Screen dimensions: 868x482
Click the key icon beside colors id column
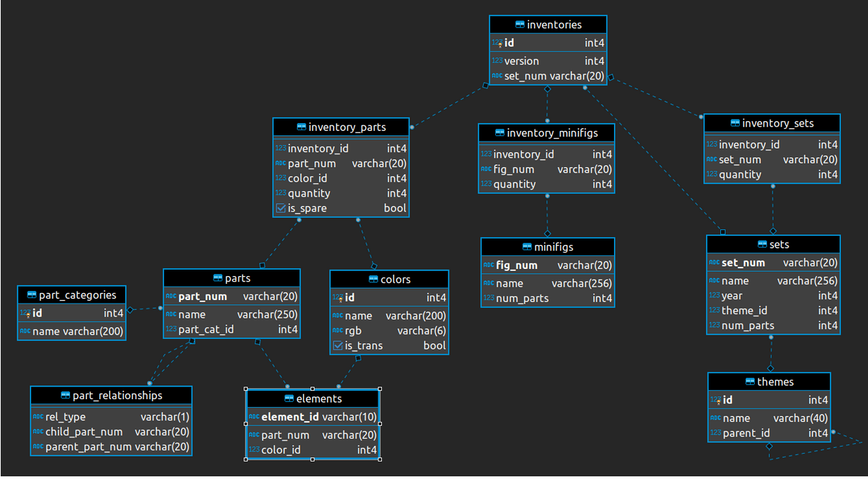[x=338, y=297]
